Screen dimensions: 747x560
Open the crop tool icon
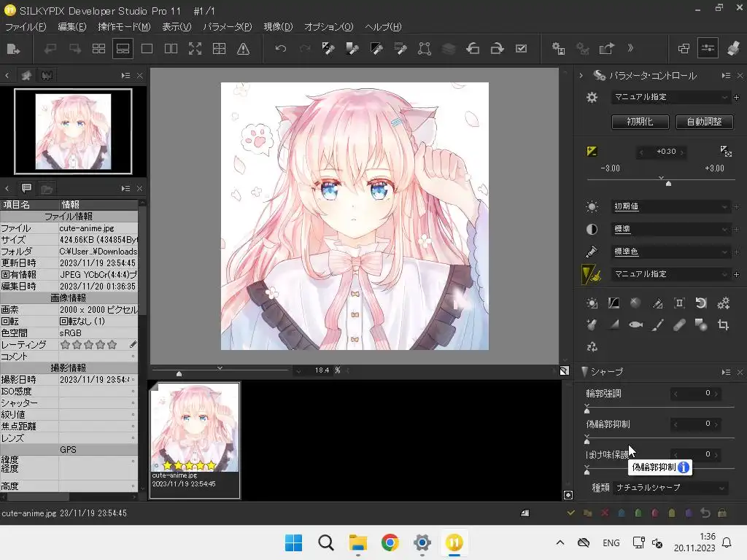(723, 325)
